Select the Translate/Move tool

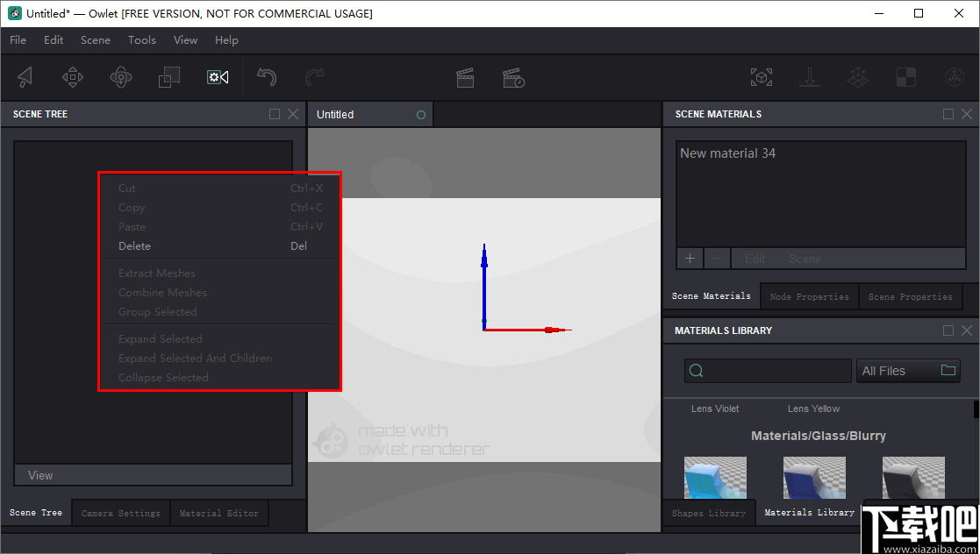(73, 77)
